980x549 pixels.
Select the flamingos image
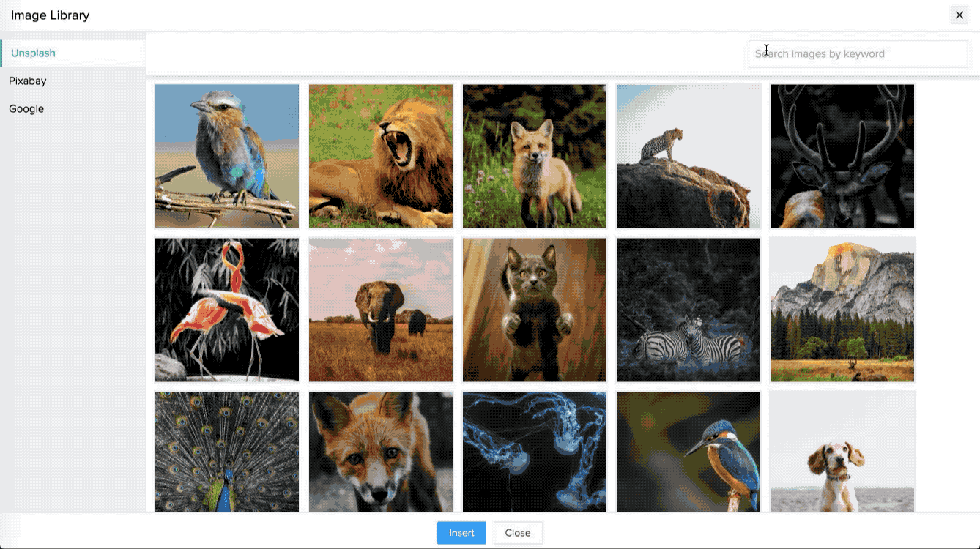(x=227, y=310)
